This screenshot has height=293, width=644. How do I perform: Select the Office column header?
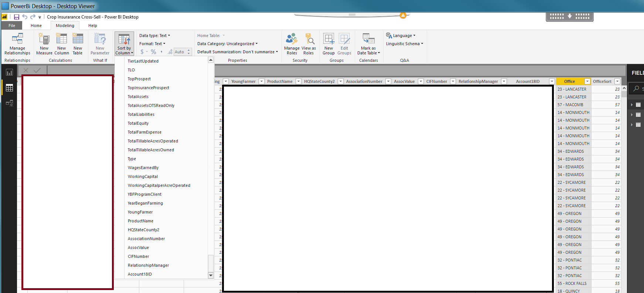coord(569,81)
